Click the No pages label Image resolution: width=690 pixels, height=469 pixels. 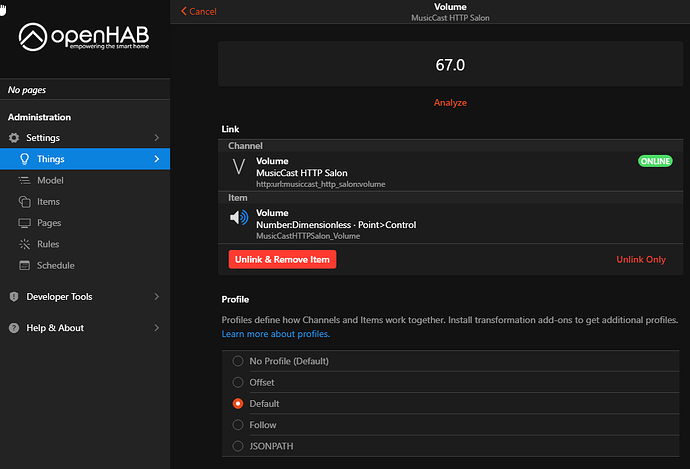click(x=27, y=90)
